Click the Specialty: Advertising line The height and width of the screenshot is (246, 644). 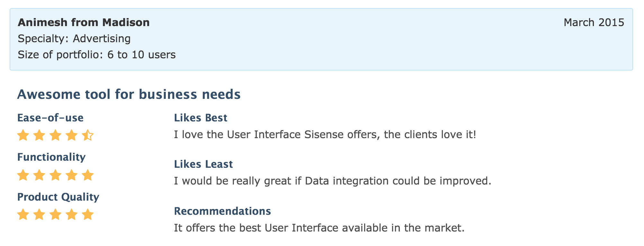[x=74, y=39]
